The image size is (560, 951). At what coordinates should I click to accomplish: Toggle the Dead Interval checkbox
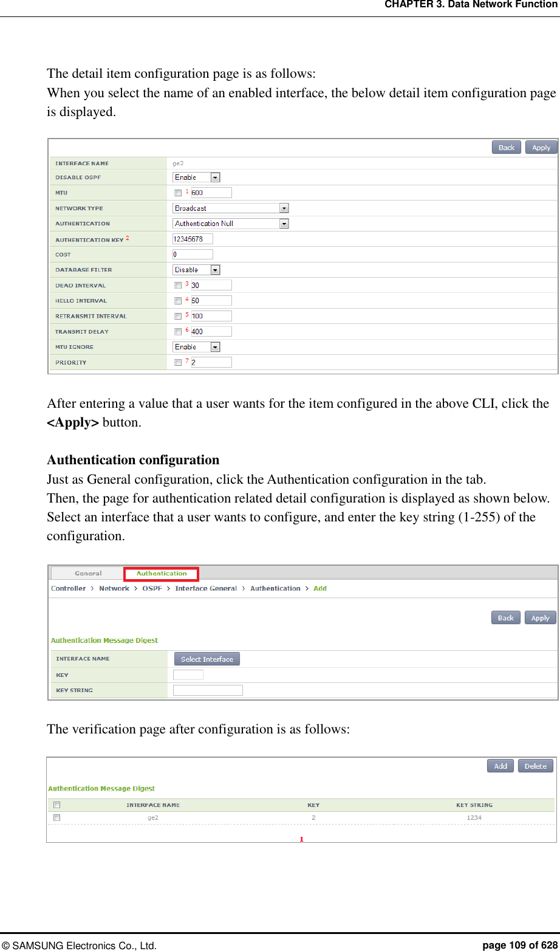pos(178,285)
